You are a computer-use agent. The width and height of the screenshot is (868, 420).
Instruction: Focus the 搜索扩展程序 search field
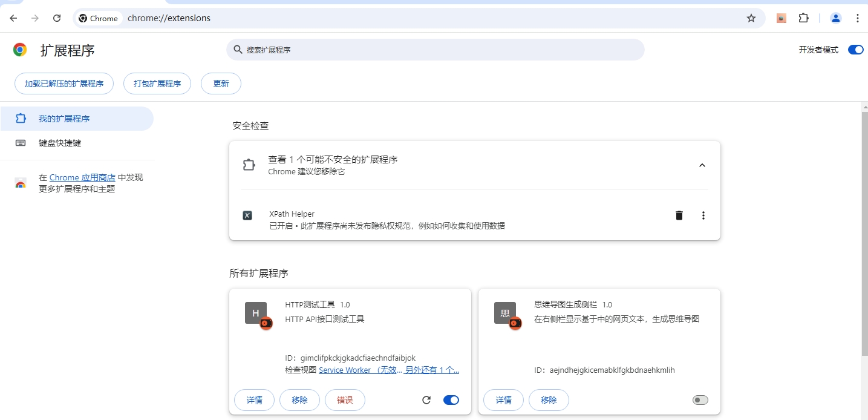436,50
